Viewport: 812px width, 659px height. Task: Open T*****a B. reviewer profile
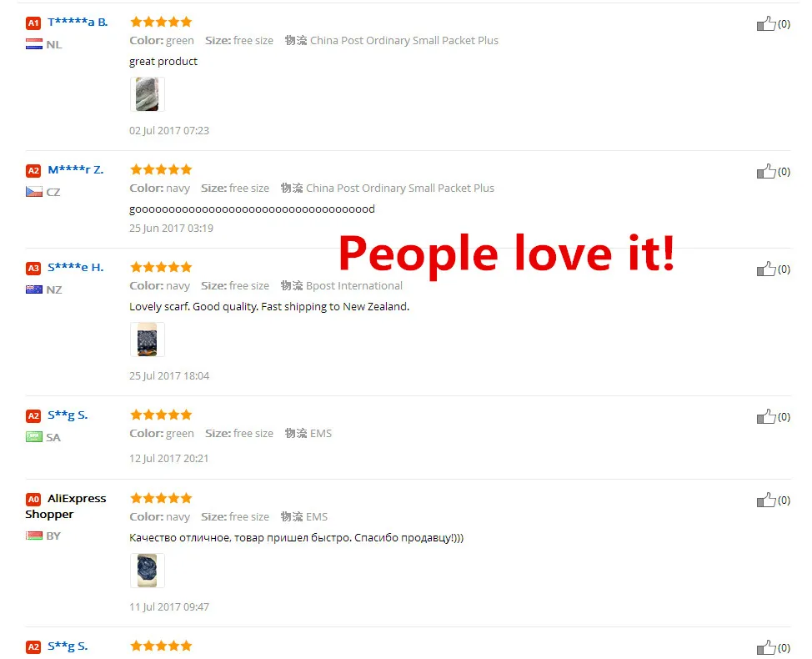point(78,22)
